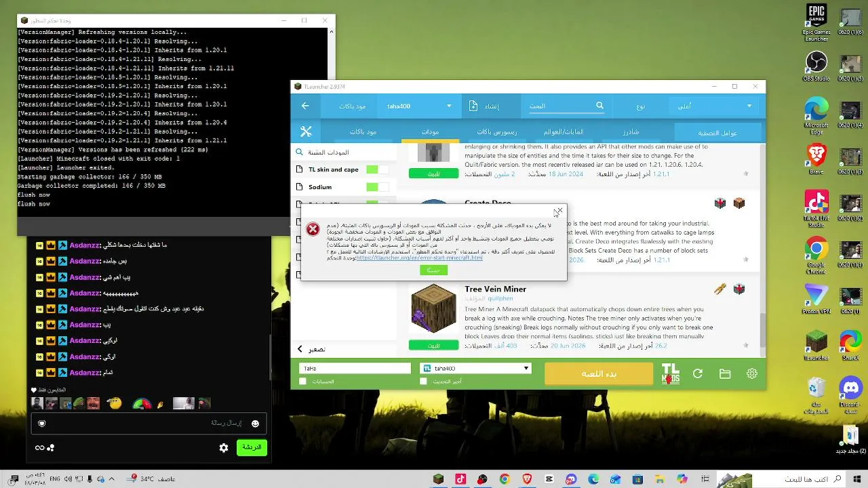The height and width of the screenshot is (488, 868).
Task: Click the infinity points icon below the chat
Action: (44, 447)
